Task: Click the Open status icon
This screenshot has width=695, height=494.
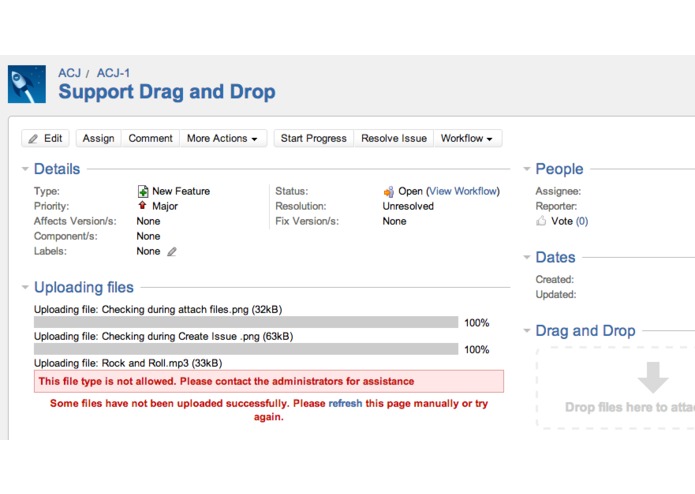Action: (388, 191)
